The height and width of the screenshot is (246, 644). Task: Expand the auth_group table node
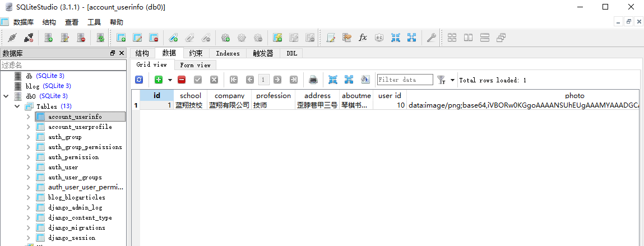[29, 137]
